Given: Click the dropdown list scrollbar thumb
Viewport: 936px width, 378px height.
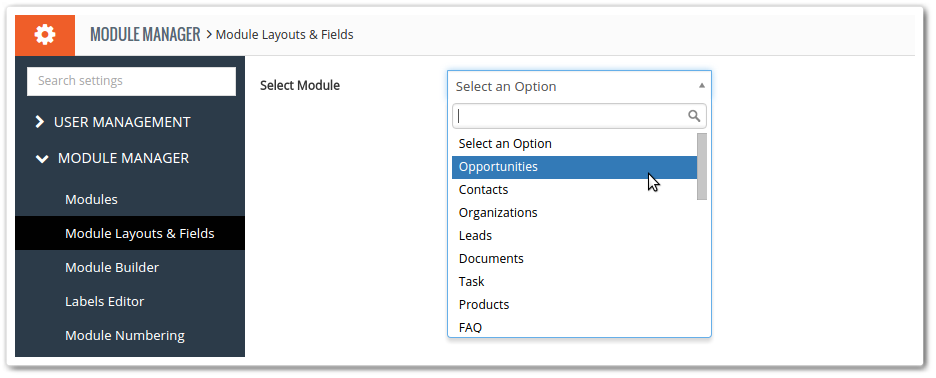Looking at the screenshot, I should 702,167.
